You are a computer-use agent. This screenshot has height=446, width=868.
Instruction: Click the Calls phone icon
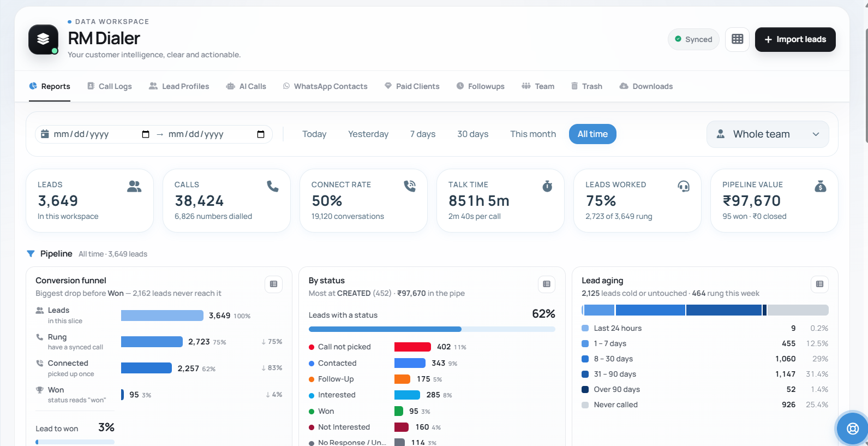(273, 186)
